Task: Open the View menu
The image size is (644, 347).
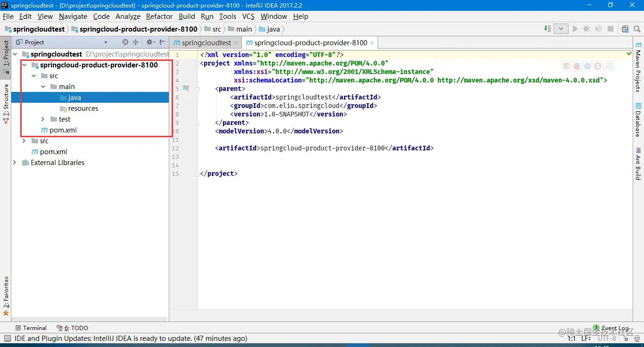Action: (x=45, y=16)
